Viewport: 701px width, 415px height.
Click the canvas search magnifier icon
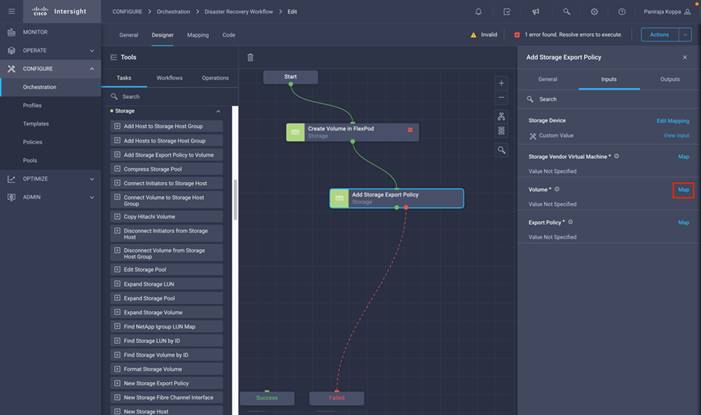point(502,150)
